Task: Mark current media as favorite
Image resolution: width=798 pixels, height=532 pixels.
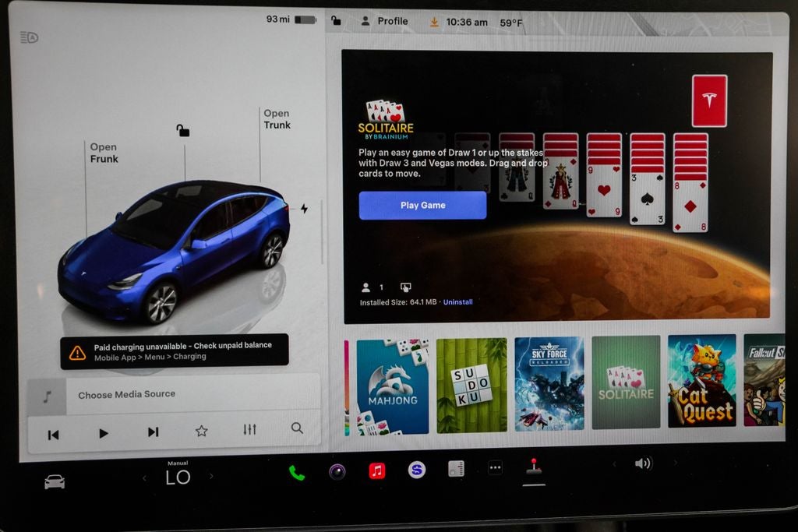Action: 202,432
